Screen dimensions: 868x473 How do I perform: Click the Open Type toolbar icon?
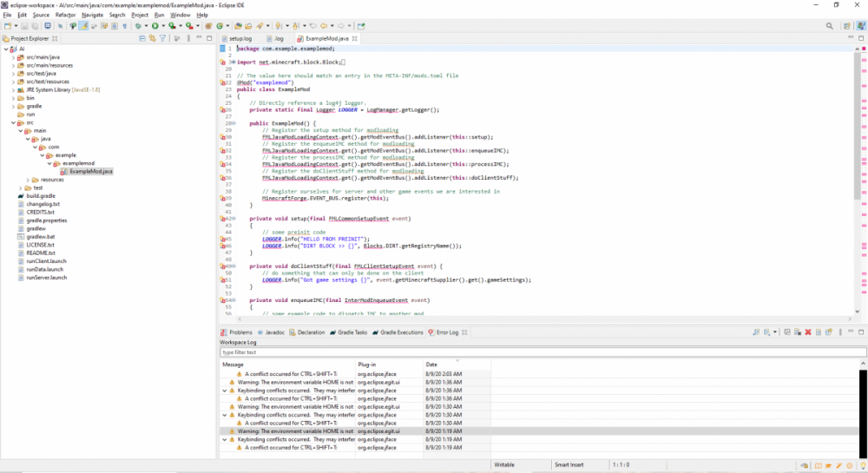pyautogui.click(x=238, y=25)
